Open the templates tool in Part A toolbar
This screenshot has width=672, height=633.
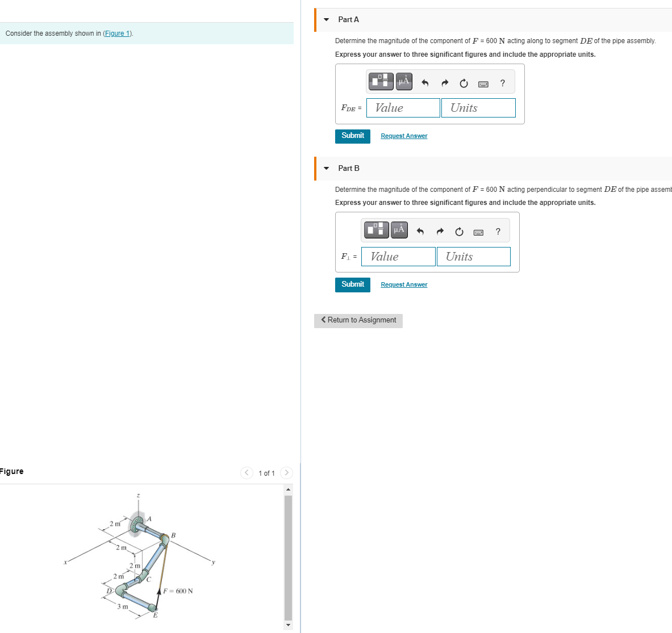coord(381,81)
